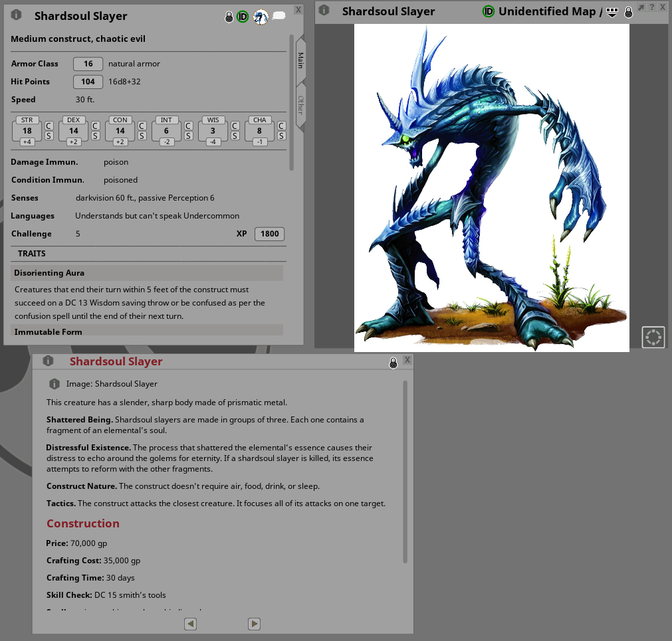The height and width of the screenshot is (641, 672).
Task: Roll INT check with the C button
Action: [188, 126]
